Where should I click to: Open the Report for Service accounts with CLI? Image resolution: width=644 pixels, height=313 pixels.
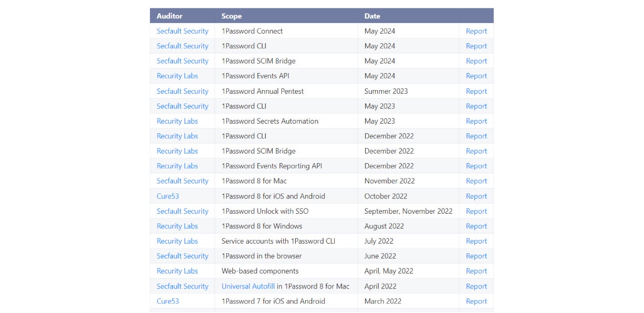tap(476, 241)
